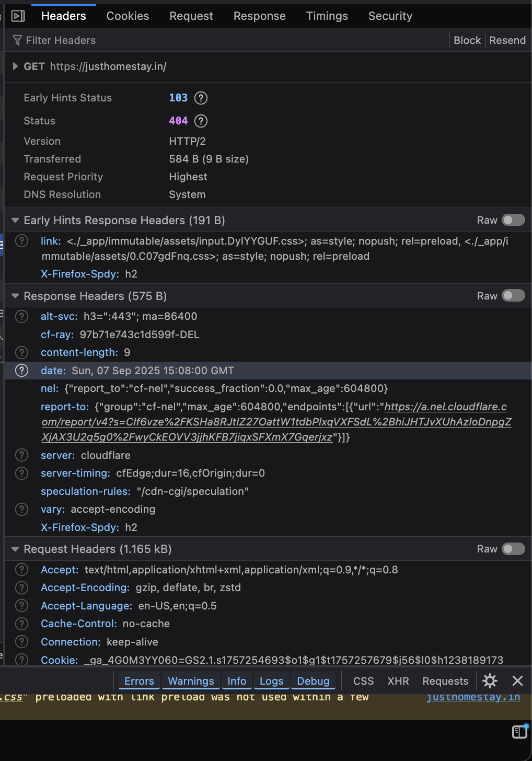Collapse Early Hints Response Headers section
The image size is (532, 761).
click(x=15, y=221)
